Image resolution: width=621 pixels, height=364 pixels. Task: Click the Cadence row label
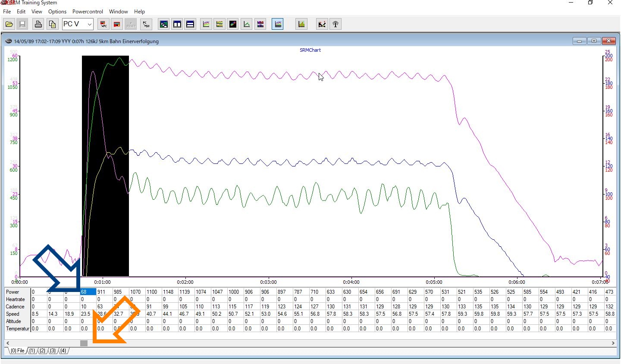[x=18, y=307]
